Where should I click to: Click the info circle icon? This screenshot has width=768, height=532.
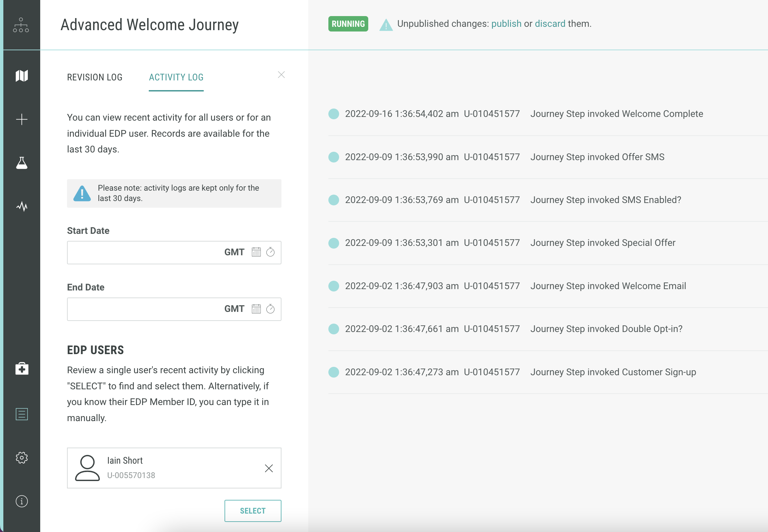22,501
